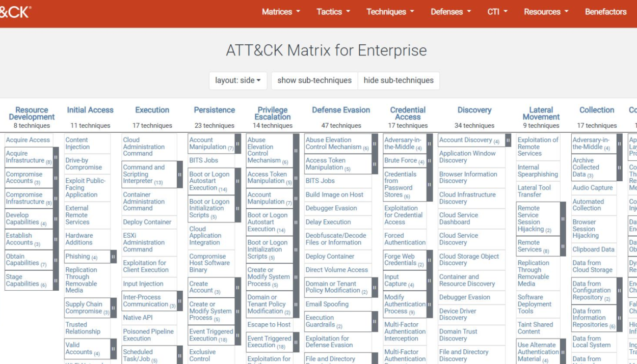Image resolution: width=637 pixels, height=364 pixels.
Task: Open Escape to Host technique
Action: [x=269, y=325]
